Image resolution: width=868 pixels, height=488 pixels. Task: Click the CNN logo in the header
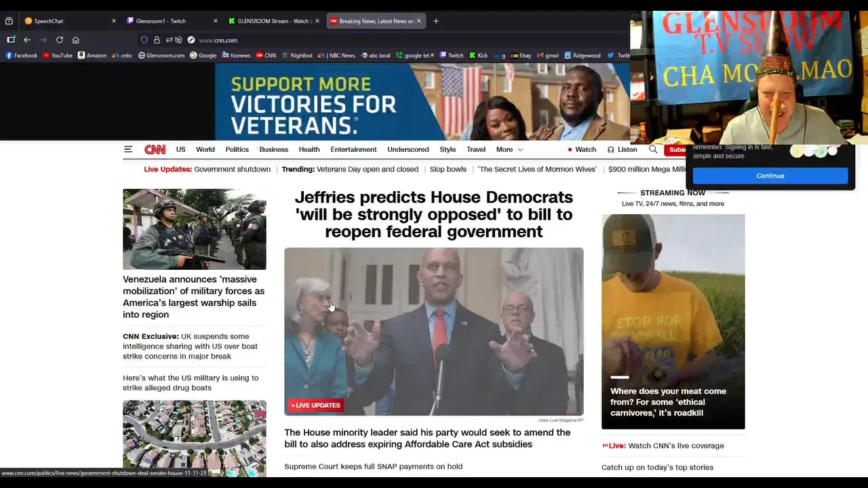155,150
